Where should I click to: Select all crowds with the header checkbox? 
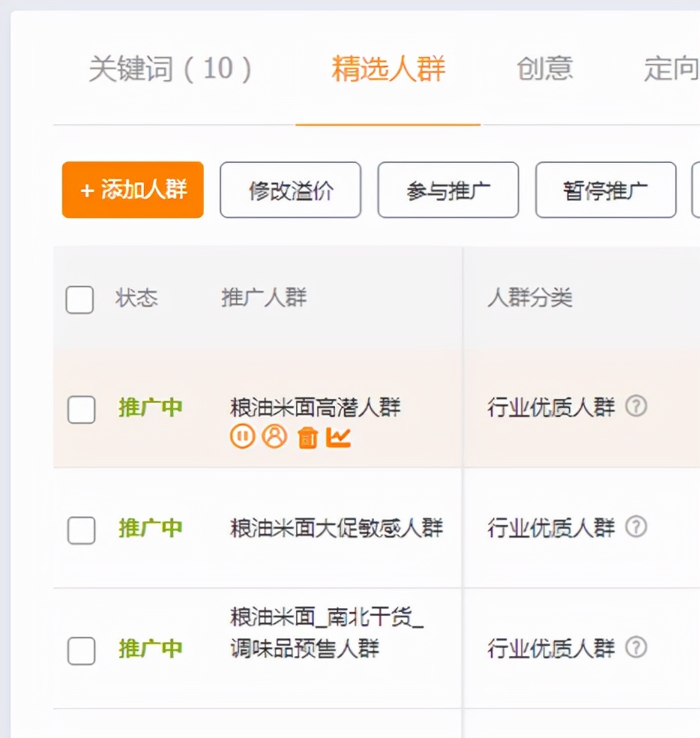pos(79,298)
